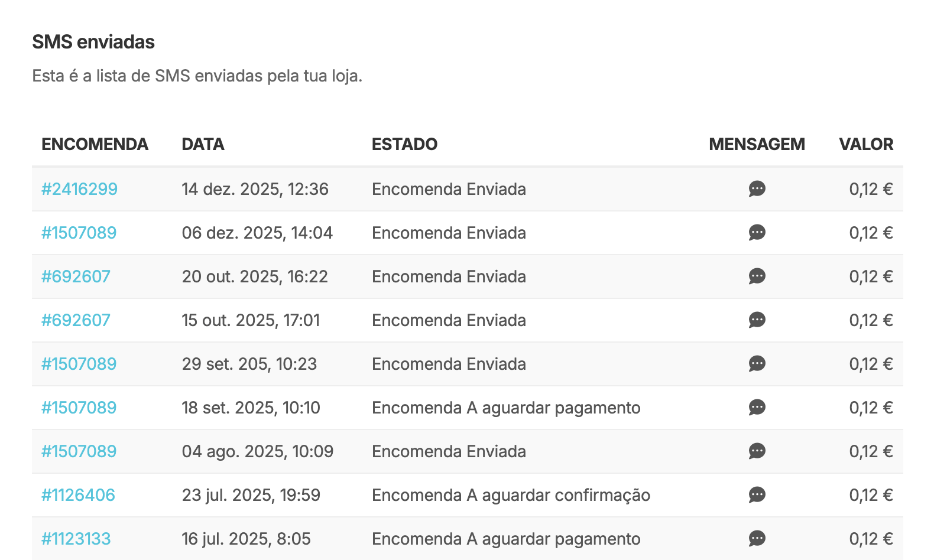Click the DATA column header

click(203, 144)
